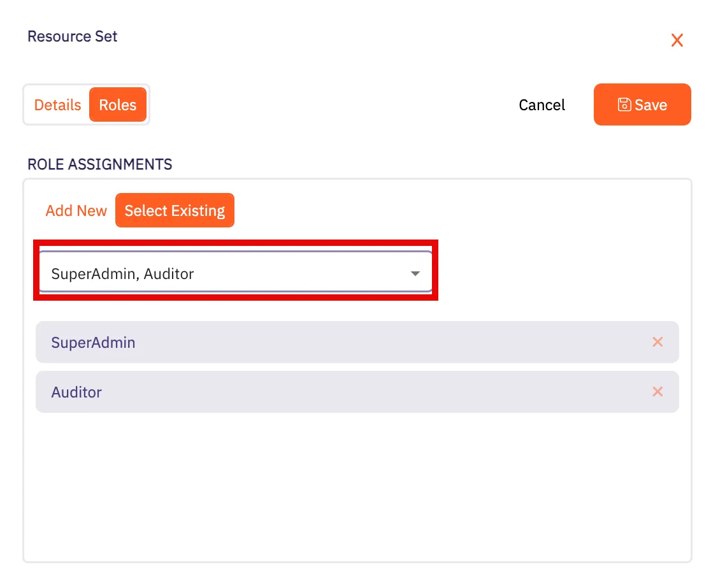Switch to the Roles tab
This screenshot has height=588, width=711.
coord(118,104)
